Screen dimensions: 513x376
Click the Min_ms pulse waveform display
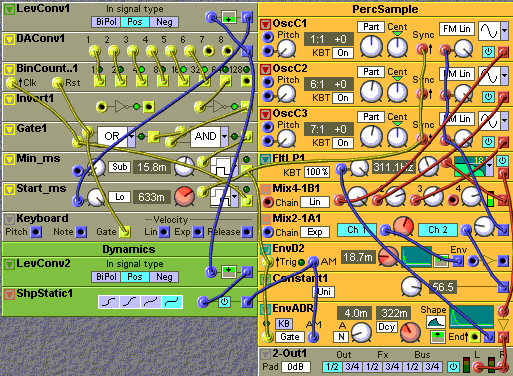(x=220, y=167)
